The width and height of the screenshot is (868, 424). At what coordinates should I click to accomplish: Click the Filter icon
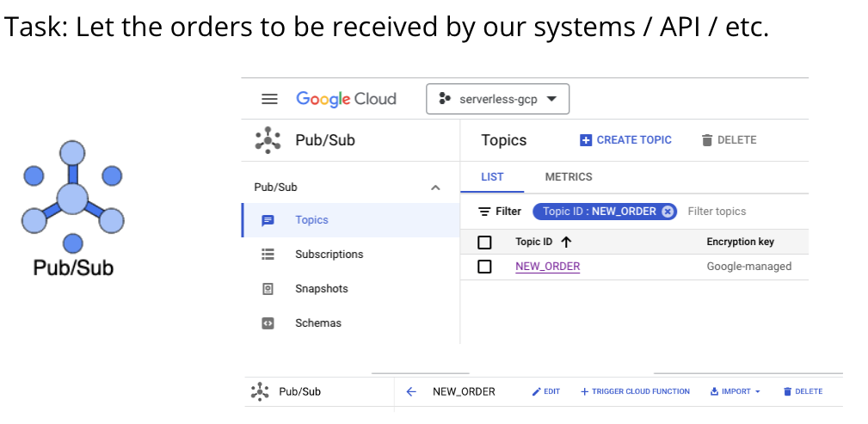484,212
